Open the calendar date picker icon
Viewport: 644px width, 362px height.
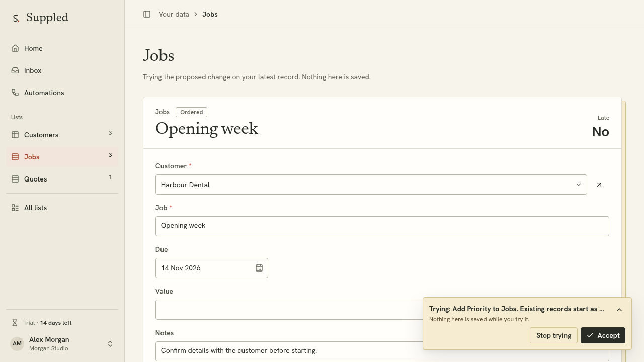coord(259,268)
